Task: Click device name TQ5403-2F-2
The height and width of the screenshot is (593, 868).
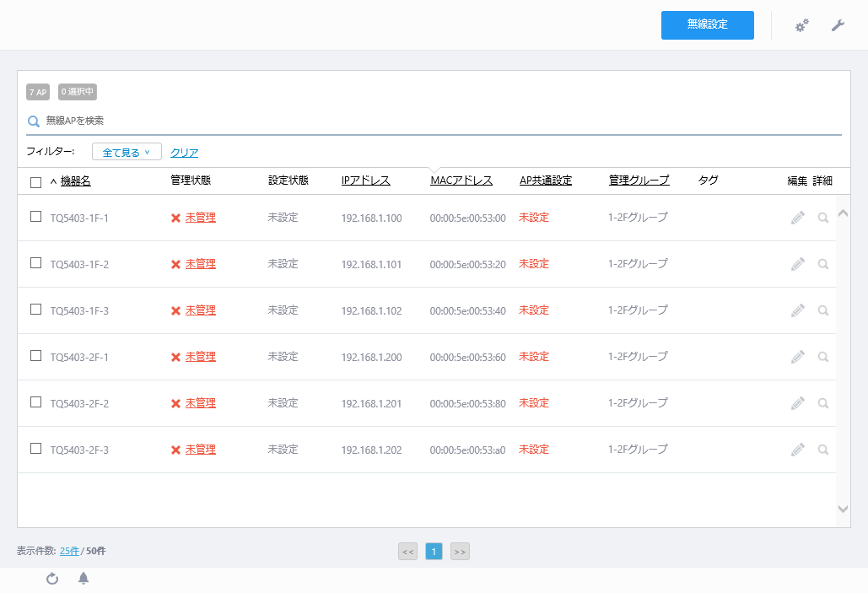Action: coord(79,404)
